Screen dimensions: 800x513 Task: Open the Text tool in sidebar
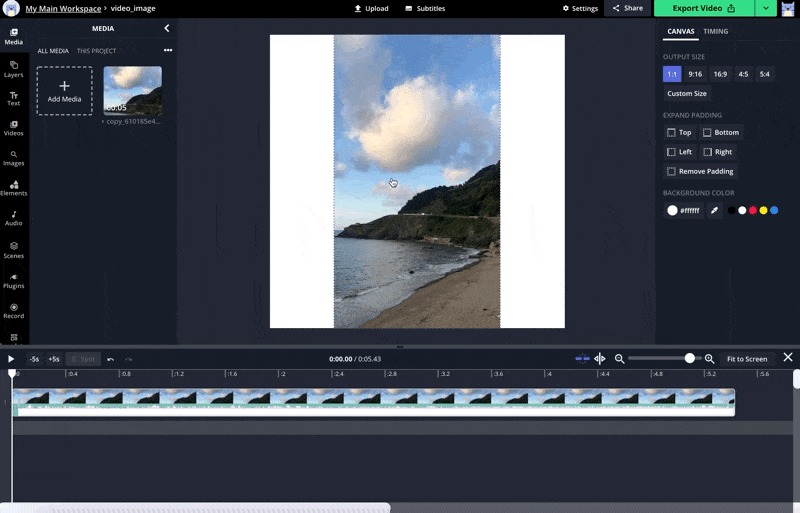pos(14,98)
